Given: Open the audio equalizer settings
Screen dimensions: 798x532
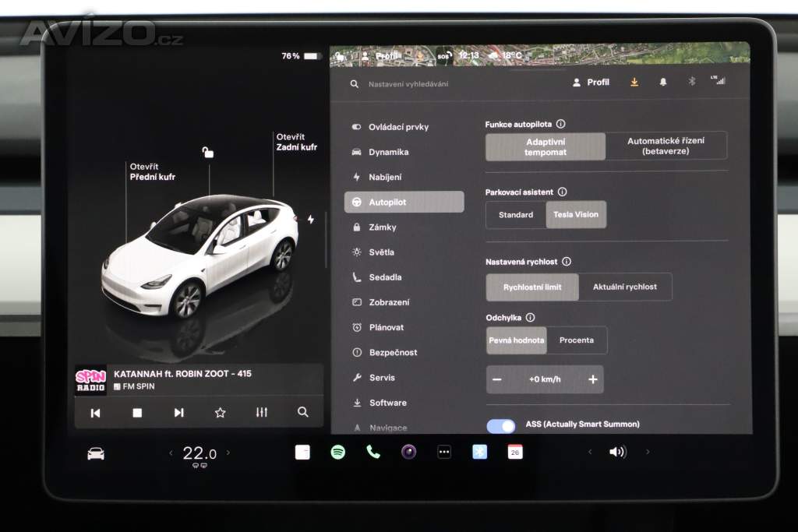Looking at the screenshot, I should pos(262,413).
